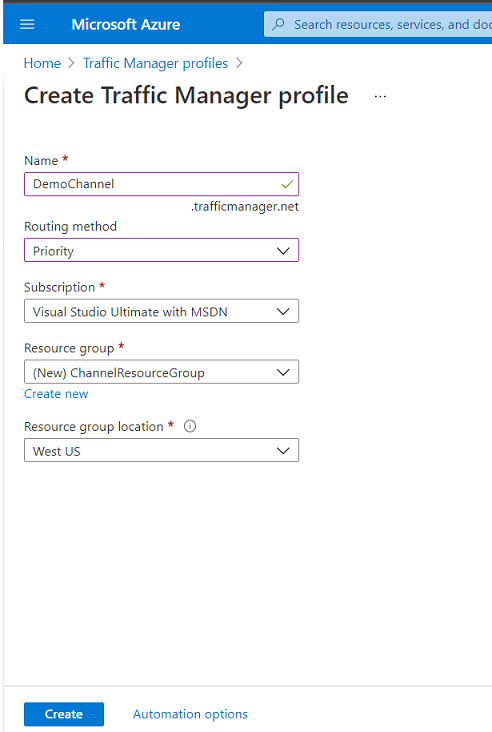Open the Azure portal hamburger menu
The height and width of the screenshot is (732, 492).
click(27, 24)
